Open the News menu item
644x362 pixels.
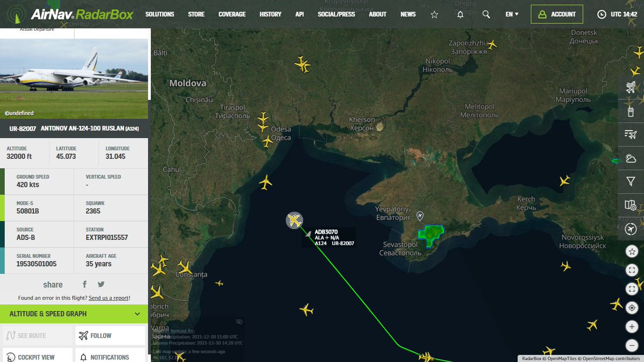tap(408, 14)
